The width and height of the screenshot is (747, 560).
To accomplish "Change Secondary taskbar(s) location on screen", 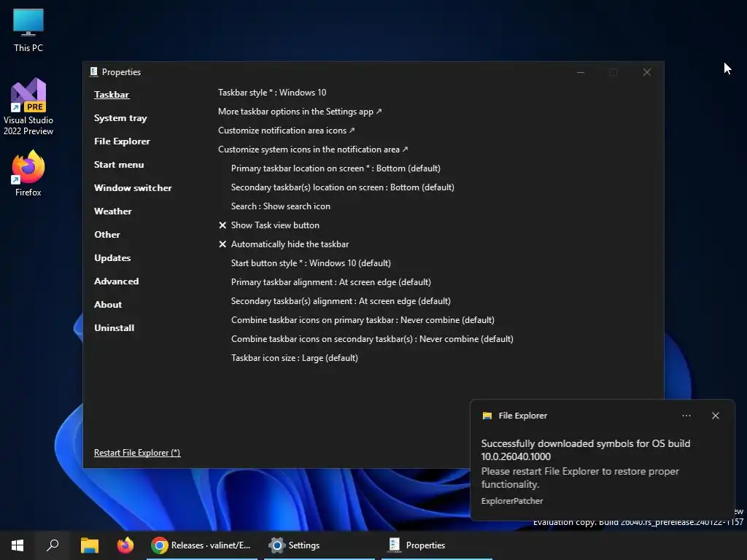I will 343,187.
